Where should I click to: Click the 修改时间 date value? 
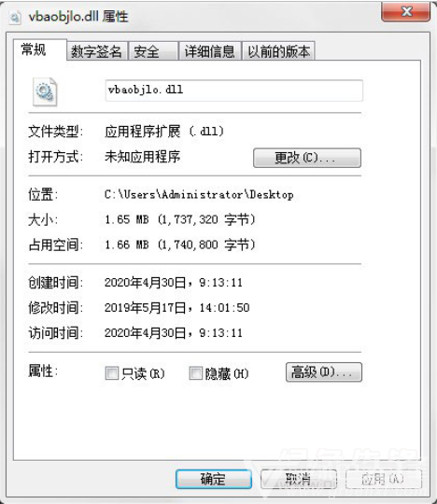tap(177, 308)
